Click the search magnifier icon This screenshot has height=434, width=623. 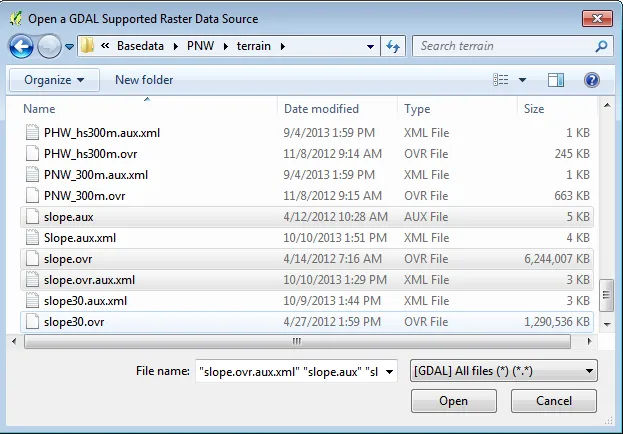coord(601,46)
